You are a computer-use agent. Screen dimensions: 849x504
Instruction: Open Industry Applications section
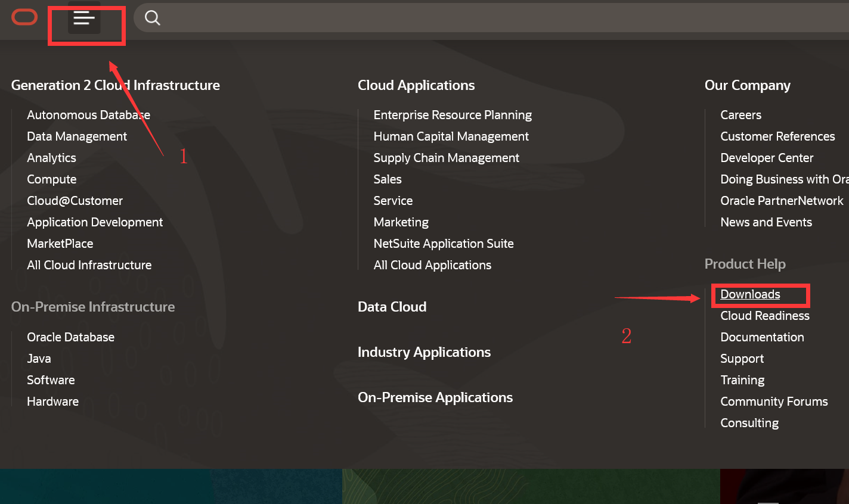coord(424,352)
